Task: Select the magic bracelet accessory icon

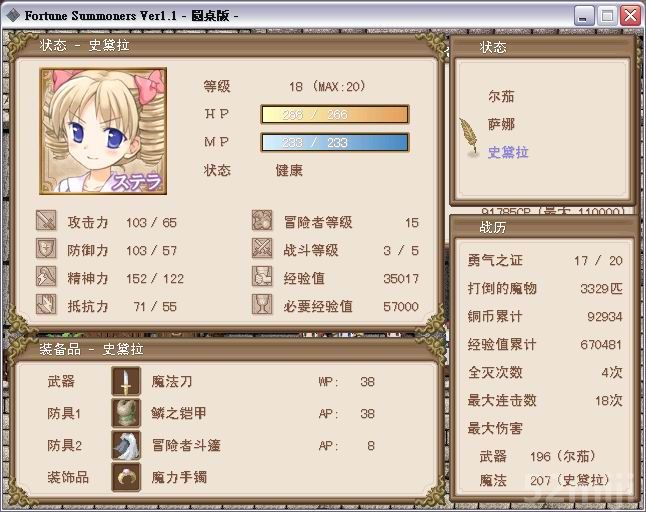Action: point(126,477)
